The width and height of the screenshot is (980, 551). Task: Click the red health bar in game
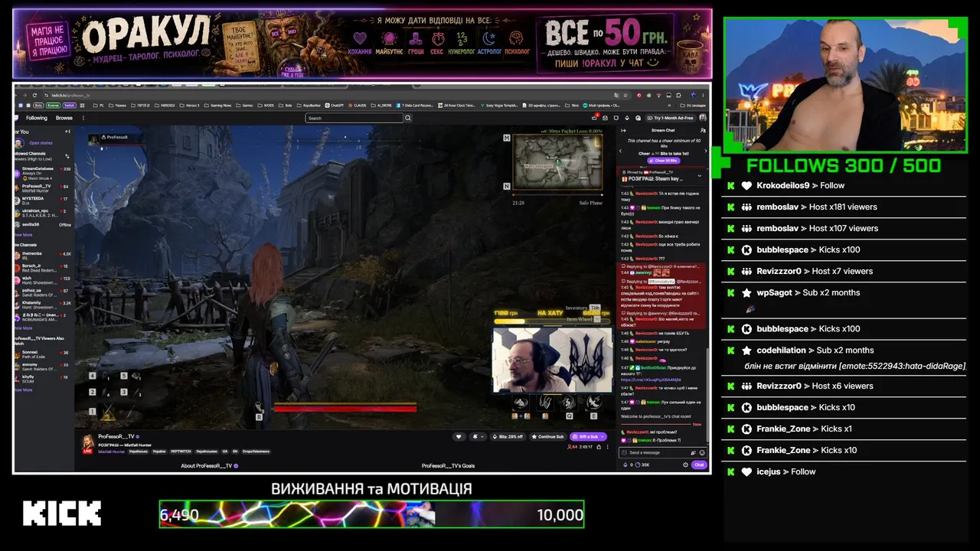coord(345,409)
